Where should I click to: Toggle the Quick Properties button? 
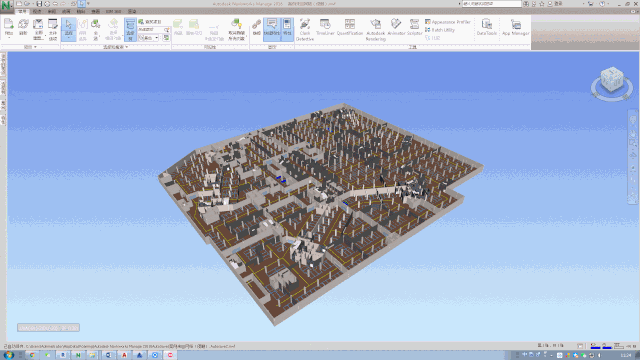pos(272,29)
